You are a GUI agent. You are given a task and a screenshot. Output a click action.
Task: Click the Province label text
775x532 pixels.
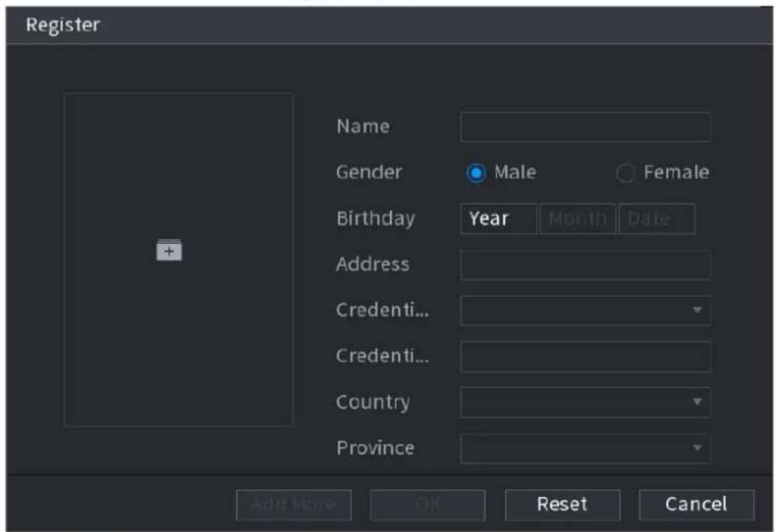tap(376, 448)
